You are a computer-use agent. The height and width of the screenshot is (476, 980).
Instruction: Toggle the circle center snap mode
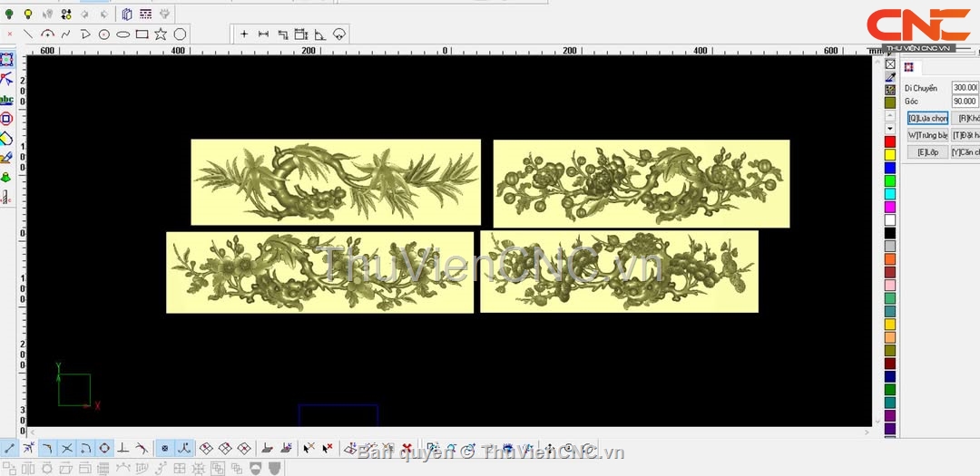[x=104, y=448]
